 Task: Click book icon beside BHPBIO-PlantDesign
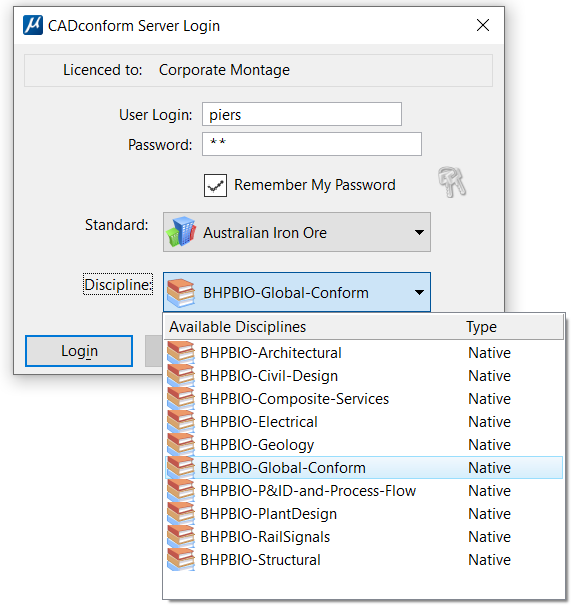point(181,514)
